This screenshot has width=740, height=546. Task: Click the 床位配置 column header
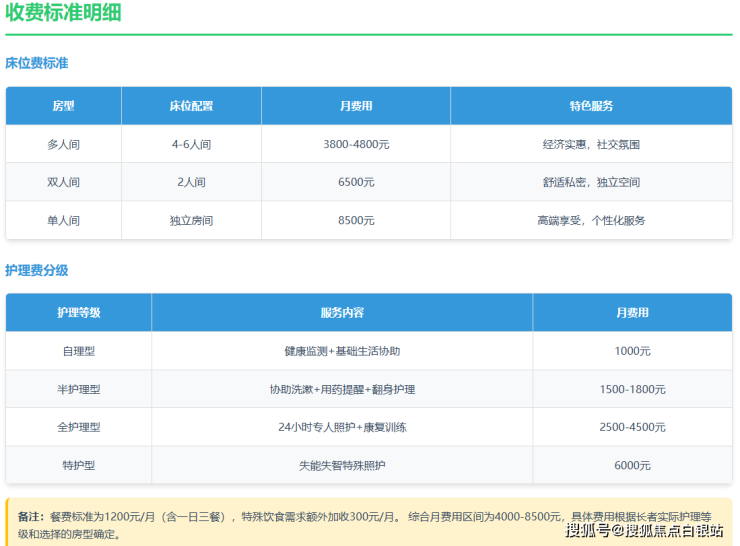(191, 106)
